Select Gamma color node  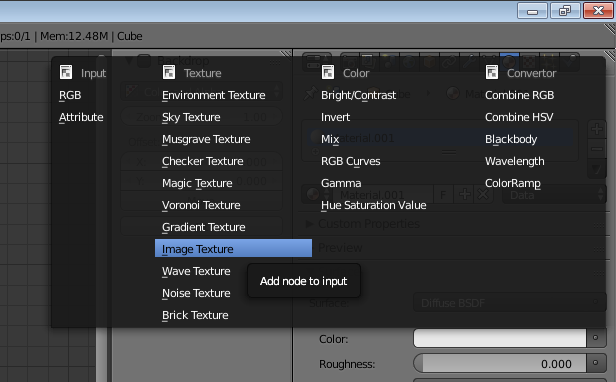point(341,183)
